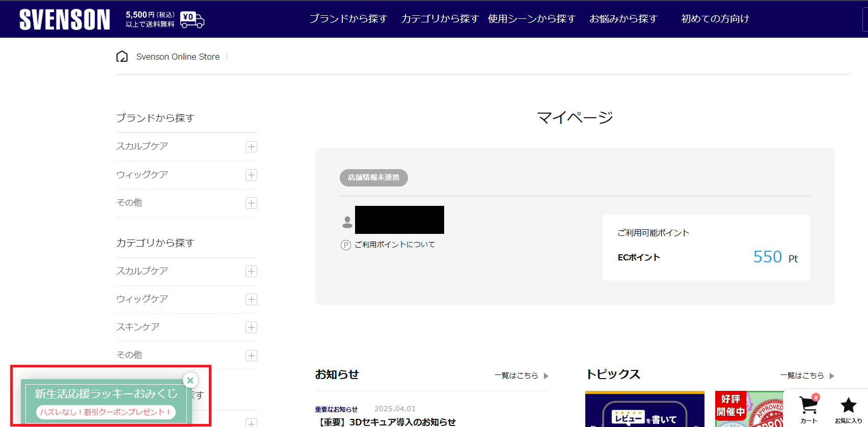
Task: Click the 店舗情報未連携 badge
Action: pos(373,177)
